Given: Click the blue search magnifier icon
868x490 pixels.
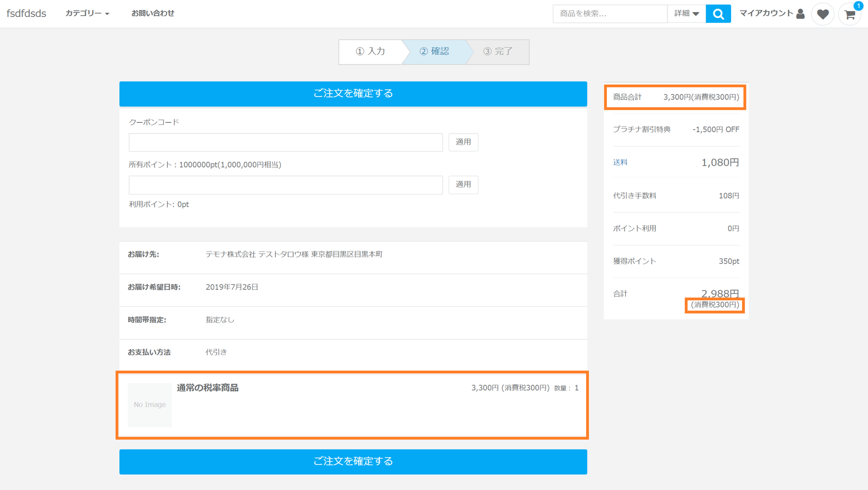Looking at the screenshot, I should point(718,14).
